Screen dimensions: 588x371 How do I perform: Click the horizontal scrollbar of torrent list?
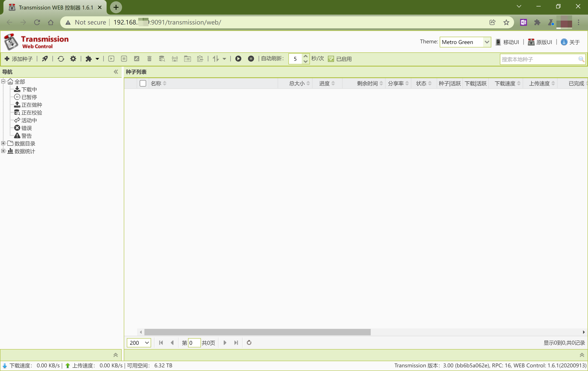pos(257,332)
